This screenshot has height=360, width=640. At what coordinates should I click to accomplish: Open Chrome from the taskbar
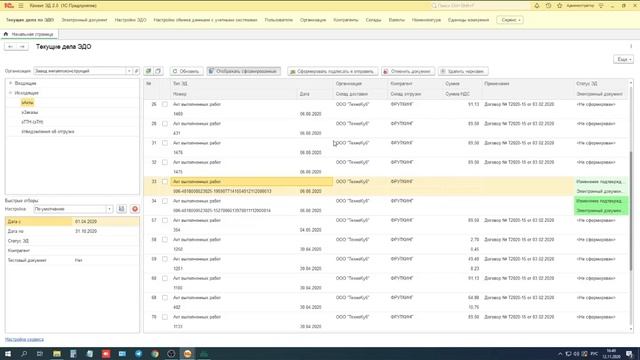(x=155, y=353)
